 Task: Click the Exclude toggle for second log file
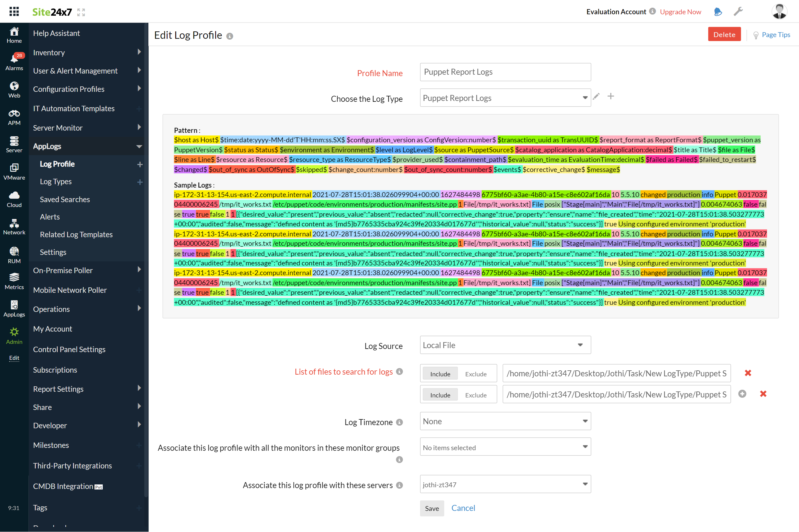[475, 394]
